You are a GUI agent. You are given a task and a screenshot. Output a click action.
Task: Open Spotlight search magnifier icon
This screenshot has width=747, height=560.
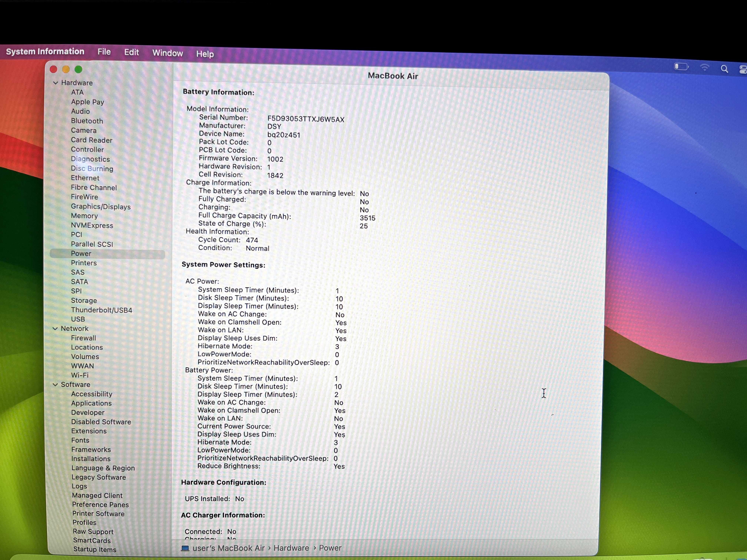[724, 69]
